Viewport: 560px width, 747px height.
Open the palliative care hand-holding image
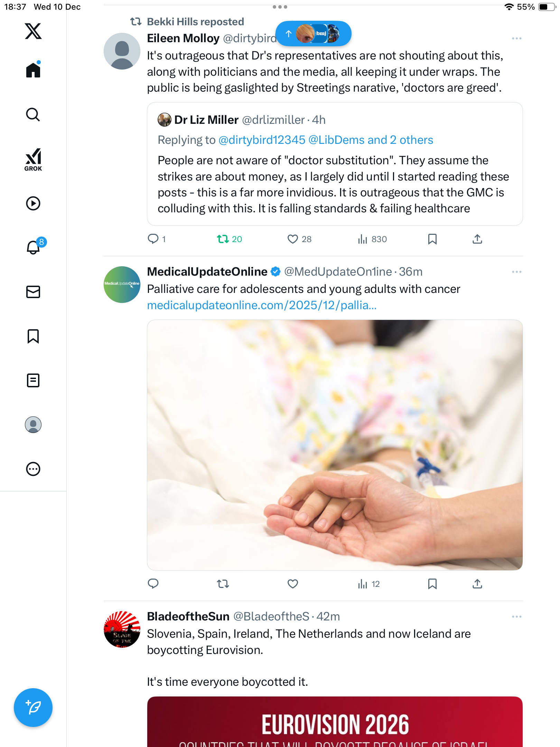pyautogui.click(x=335, y=445)
